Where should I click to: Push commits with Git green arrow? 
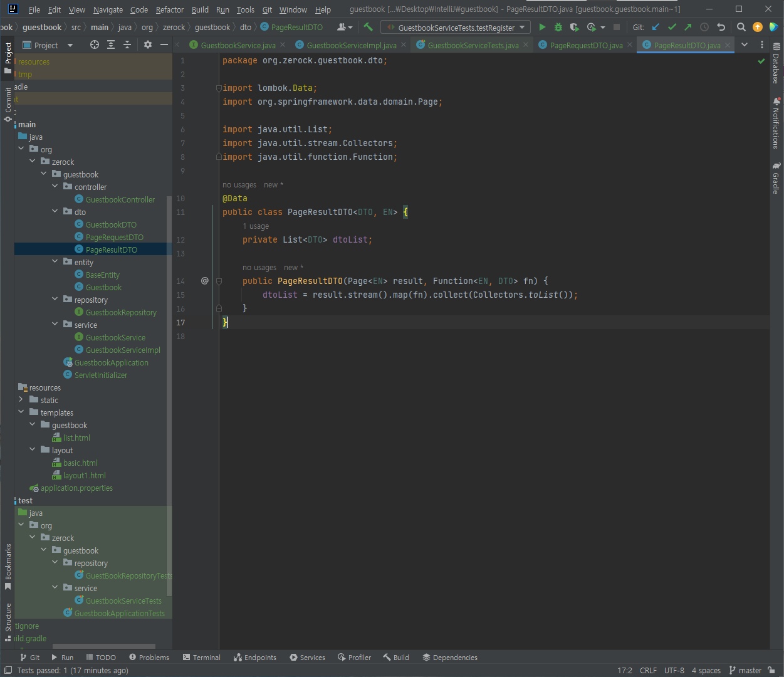(x=688, y=27)
